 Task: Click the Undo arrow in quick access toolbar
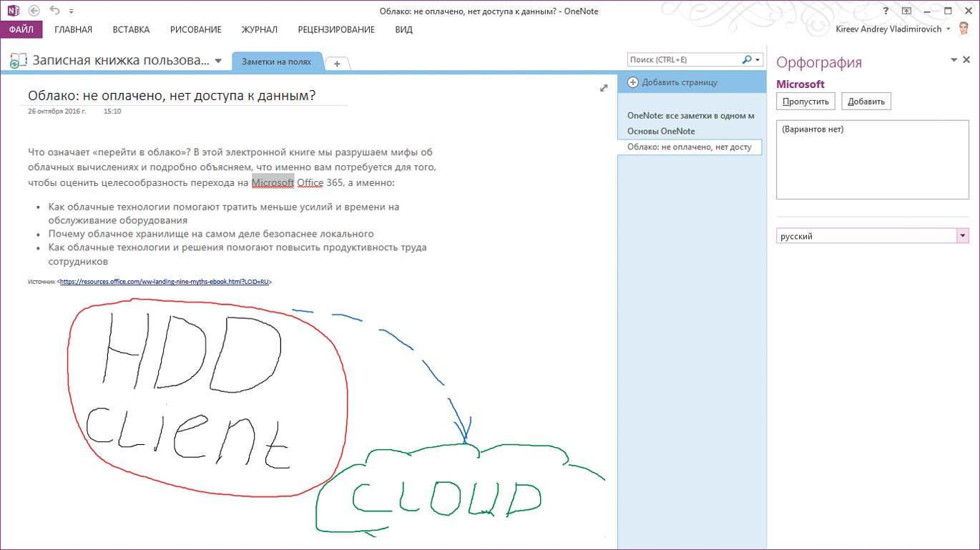(x=54, y=11)
